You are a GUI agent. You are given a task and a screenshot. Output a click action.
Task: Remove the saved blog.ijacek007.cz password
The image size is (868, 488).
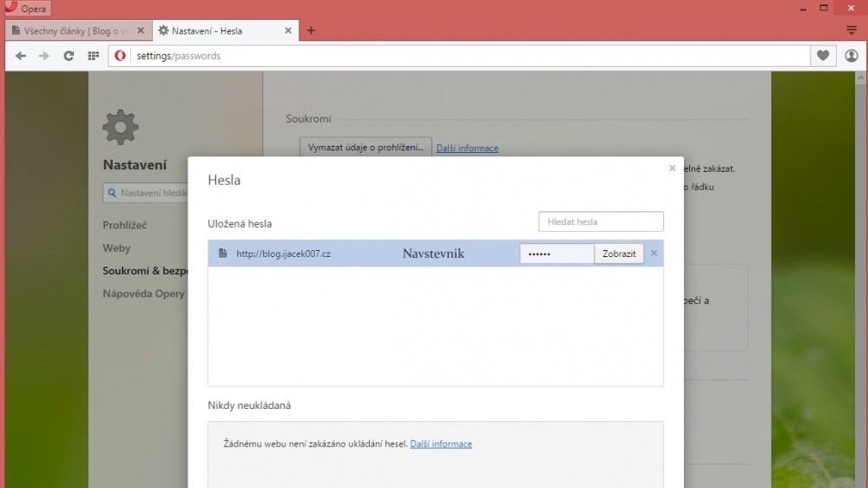pyautogui.click(x=654, y=254)
